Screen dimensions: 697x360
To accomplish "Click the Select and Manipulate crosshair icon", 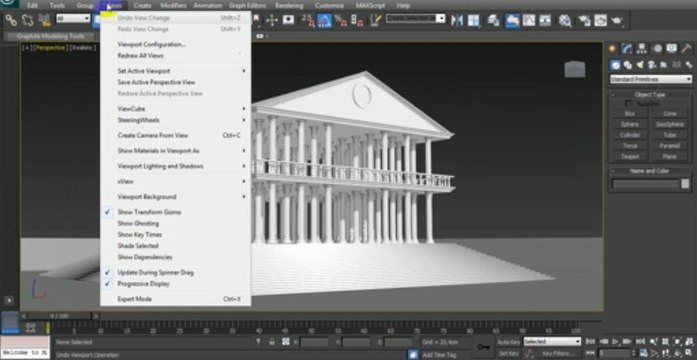I will click(x=272, y=20).
